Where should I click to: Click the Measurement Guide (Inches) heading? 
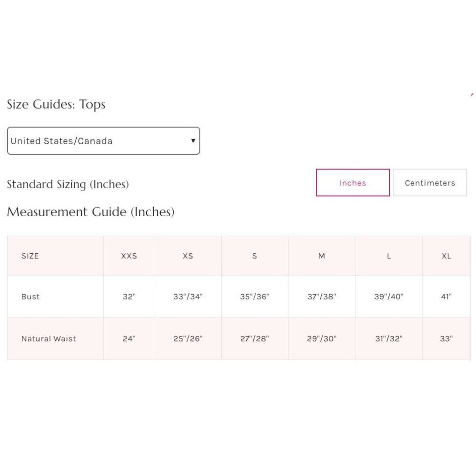90,212
